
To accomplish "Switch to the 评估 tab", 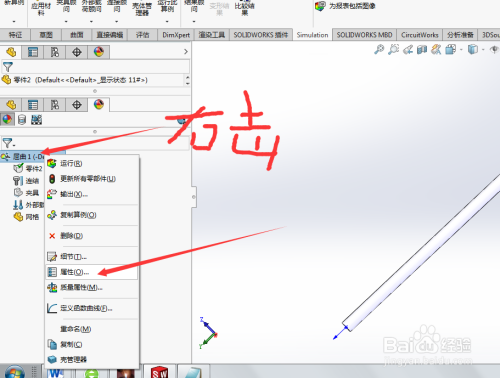I will (x=142, y=35).
